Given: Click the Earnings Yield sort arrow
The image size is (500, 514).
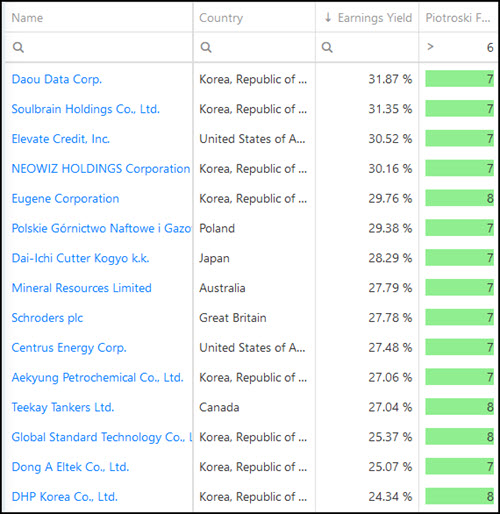Looking at the screenshot, I should tap(328, 17).
